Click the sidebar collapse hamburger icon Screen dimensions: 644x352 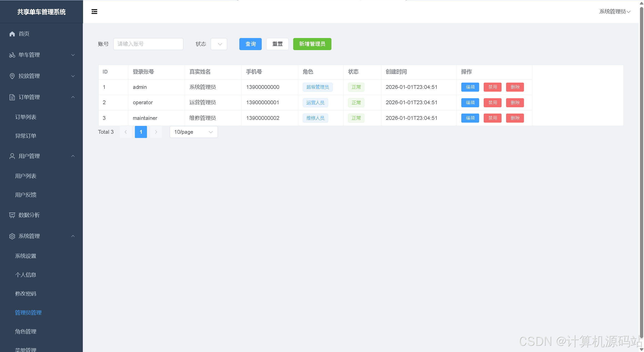94,12
